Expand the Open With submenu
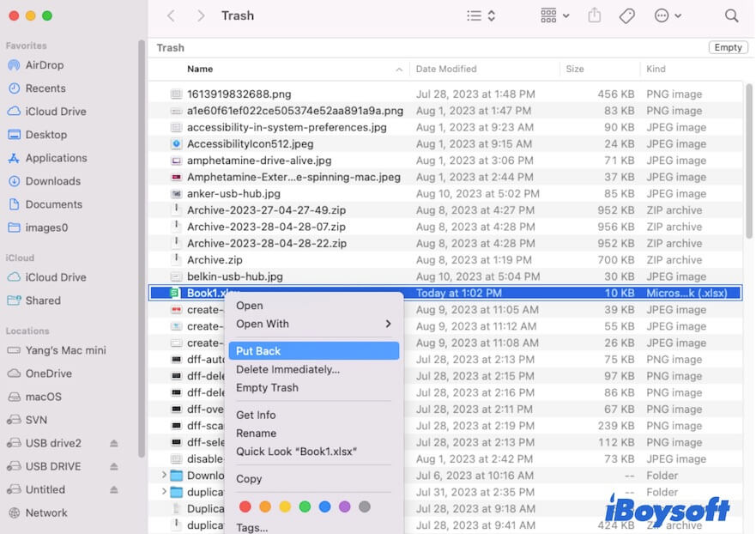Screen dimensions: 756x534 pos(313,324)
